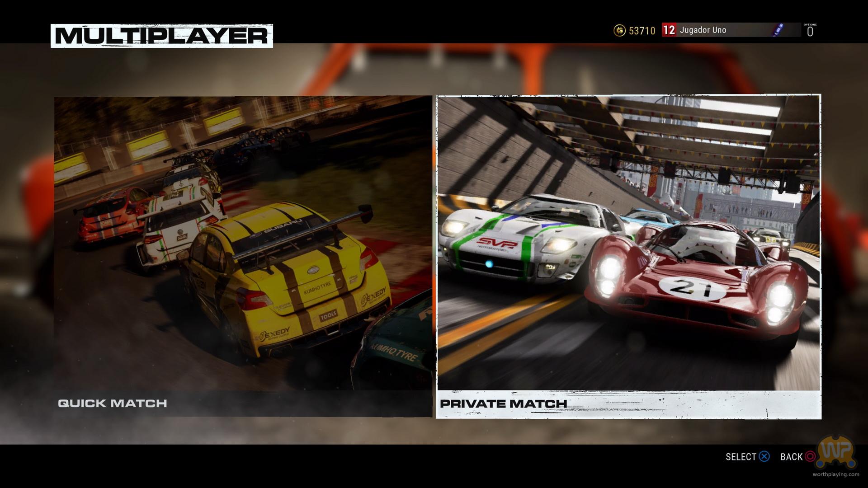Click the worthplaying.com watermark link
The height and width of the screenshot is (488, 868).
[x=835, y=474]
